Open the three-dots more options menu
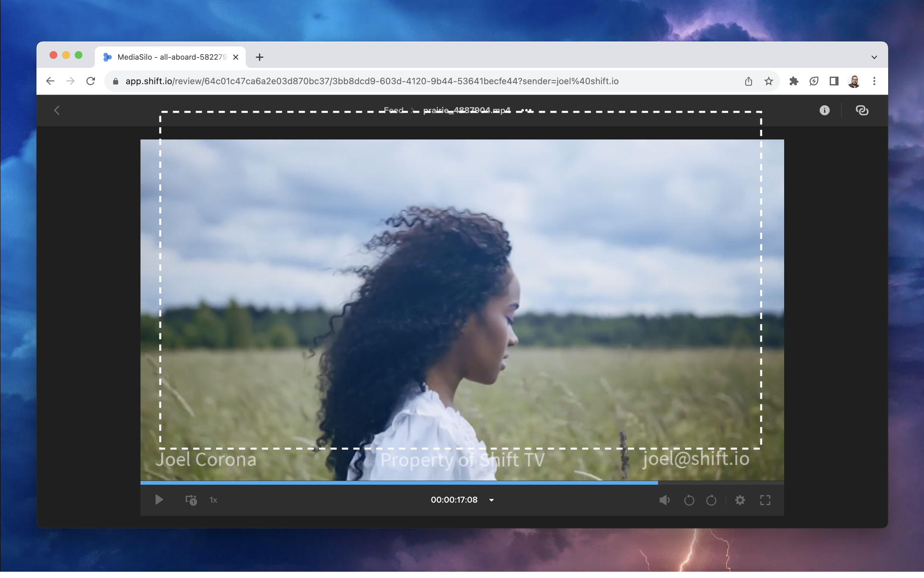 [x=527, y=110]
